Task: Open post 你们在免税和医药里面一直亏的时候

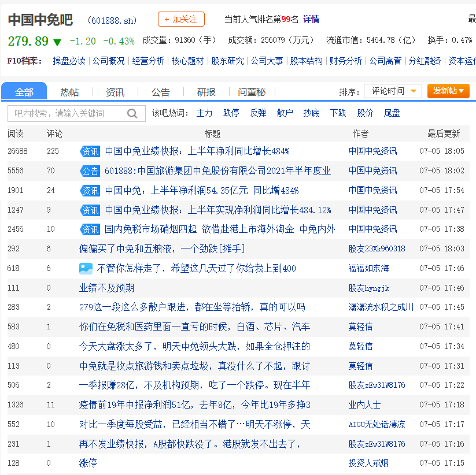Action: (x=194, y=327)
